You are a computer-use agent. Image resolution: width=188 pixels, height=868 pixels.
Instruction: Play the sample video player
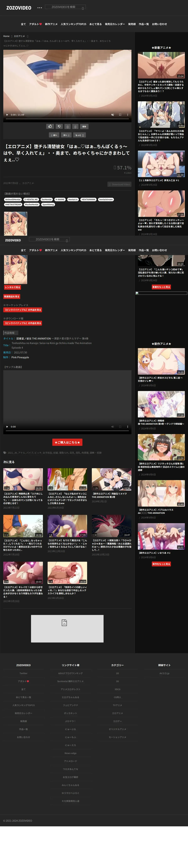tap(7, 427)
